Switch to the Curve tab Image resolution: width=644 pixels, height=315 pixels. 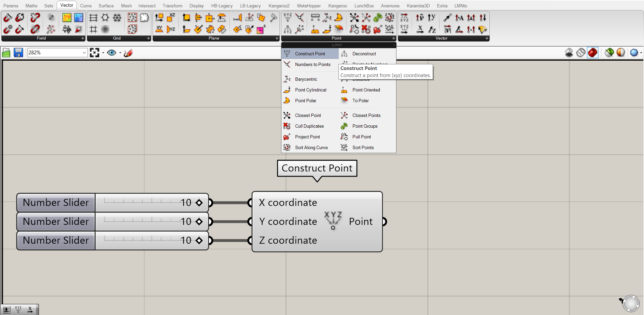(86, 6)
